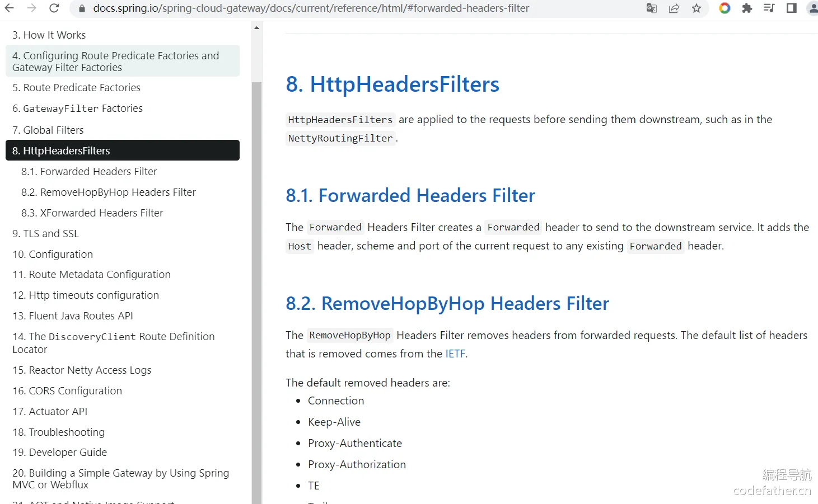
Task: Go back to the previous page
Action: (x=10, y=8)
